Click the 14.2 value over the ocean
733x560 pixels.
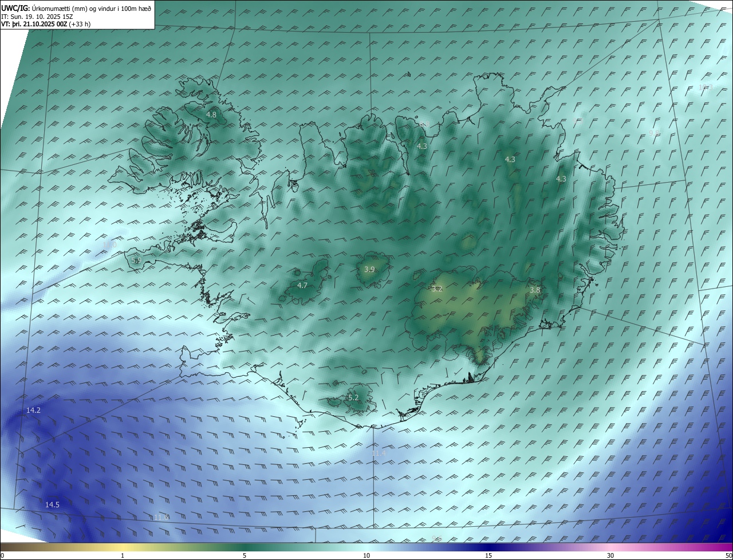[33, 410]
